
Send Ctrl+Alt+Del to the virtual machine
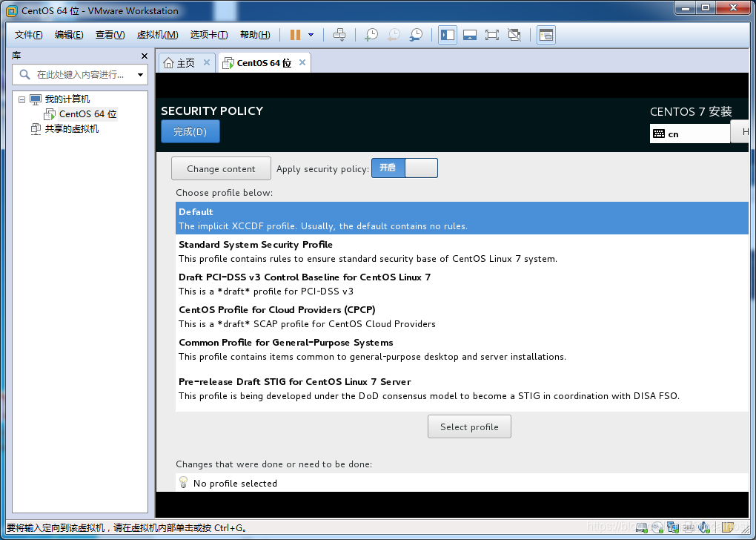[x=339, y=35]
